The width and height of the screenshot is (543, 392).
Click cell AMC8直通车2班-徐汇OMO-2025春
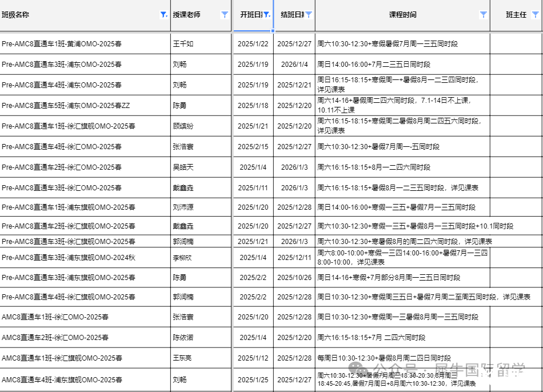pos(85,338)
